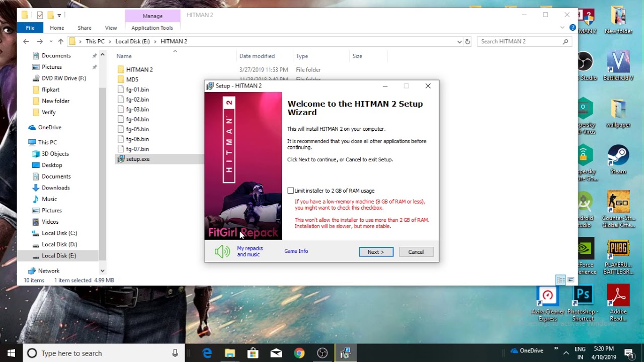Click Local Disk (E:) in address path
Image resolution: width=644 pixels, height=362 pixels.
tap(132, 42)
